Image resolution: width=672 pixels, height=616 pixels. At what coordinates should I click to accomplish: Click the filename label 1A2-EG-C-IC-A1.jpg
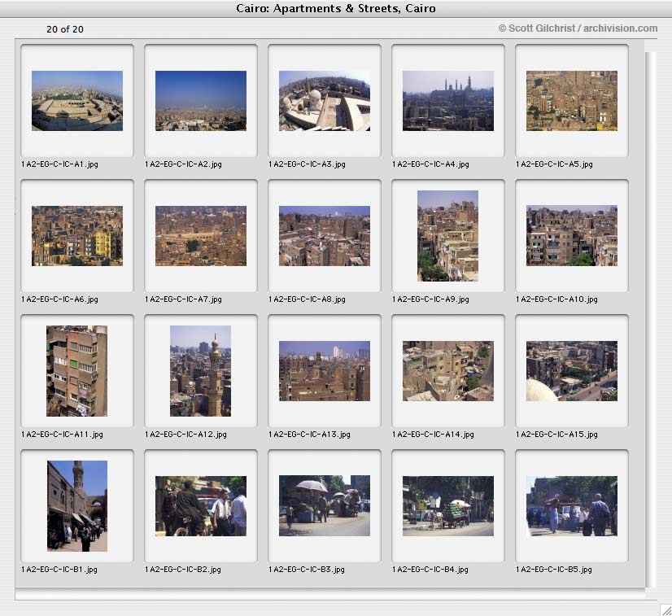coord(59,164)
